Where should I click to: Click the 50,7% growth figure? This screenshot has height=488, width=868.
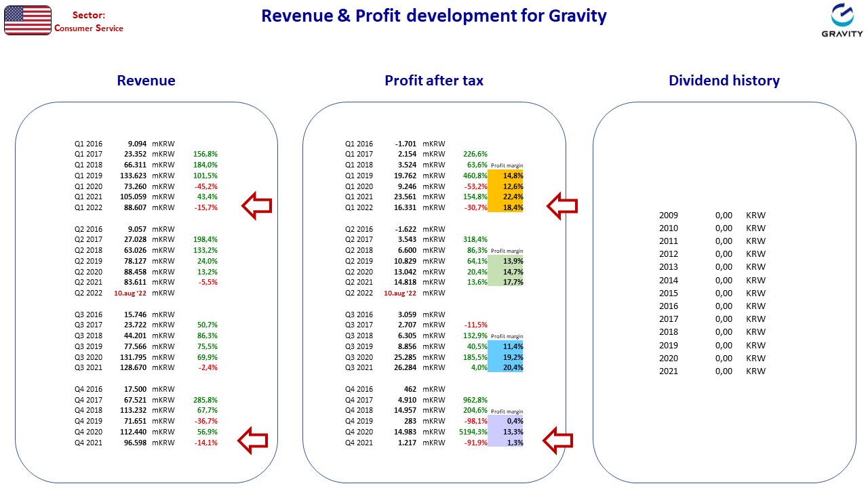(x=207, y=325)
